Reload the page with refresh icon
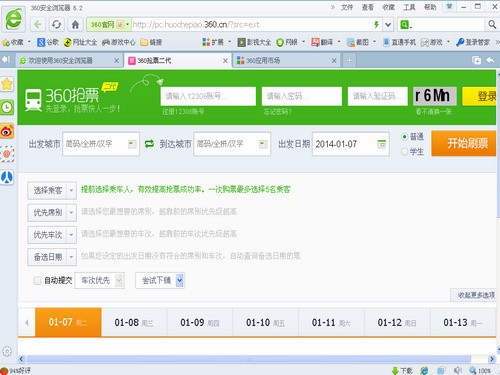The image size is (500, 375). pyautogui.click(x=56, y=24)
